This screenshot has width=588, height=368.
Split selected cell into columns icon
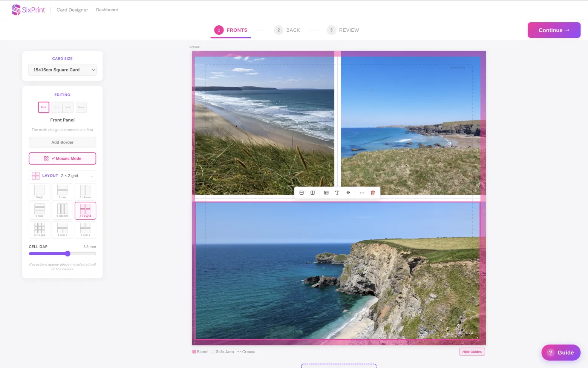click(x=312, y=193)
